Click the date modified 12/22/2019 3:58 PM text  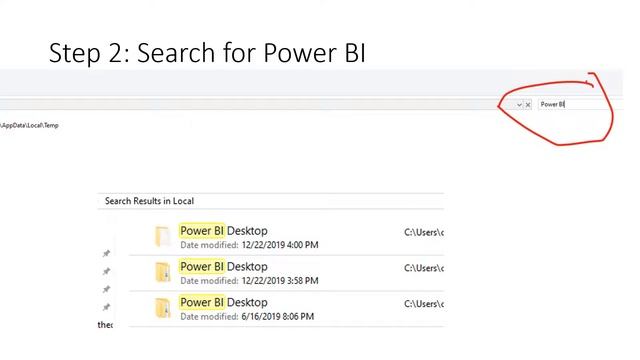point(249,281)
